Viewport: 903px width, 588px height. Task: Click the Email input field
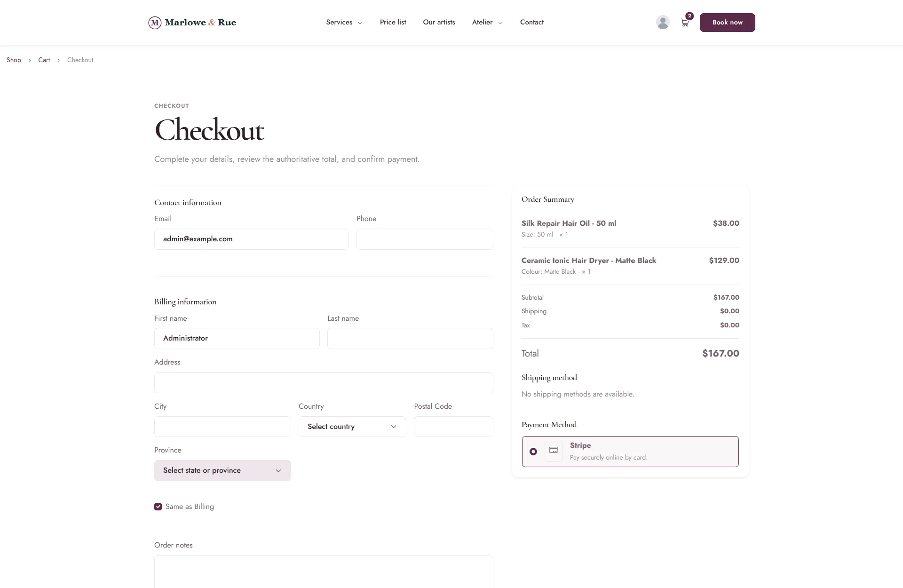click(252, 239)
